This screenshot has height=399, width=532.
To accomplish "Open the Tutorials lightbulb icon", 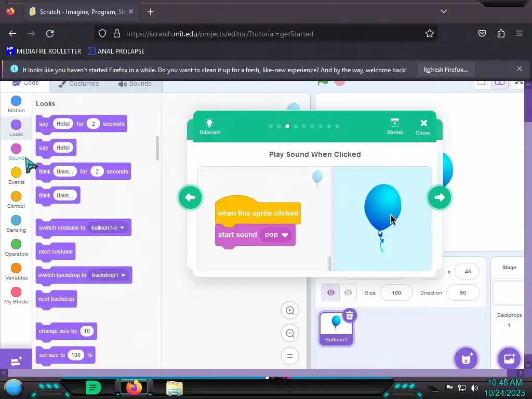I will tap(210, 127).
